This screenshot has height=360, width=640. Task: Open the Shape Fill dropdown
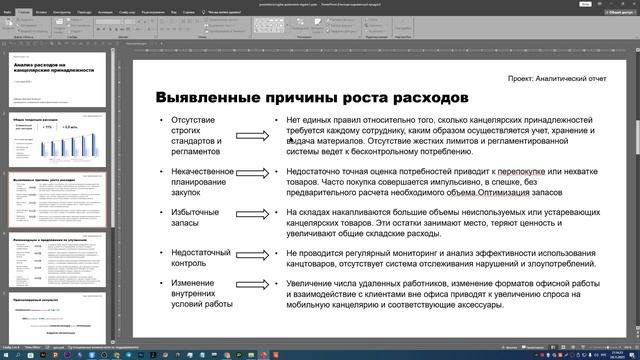(x=342, y=20)
